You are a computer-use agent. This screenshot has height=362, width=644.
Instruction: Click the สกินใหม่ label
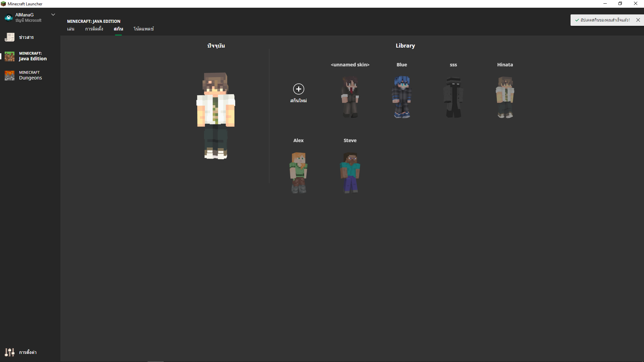click(x=299, y=101)
